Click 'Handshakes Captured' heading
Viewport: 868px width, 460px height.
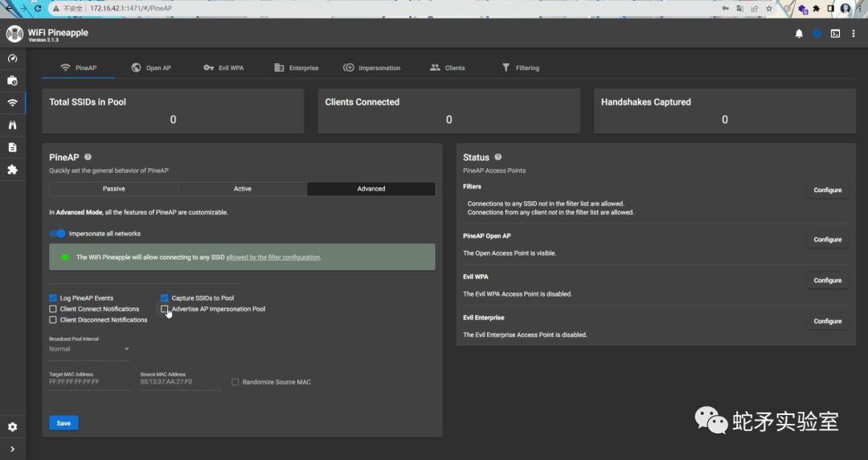point(646,102)
